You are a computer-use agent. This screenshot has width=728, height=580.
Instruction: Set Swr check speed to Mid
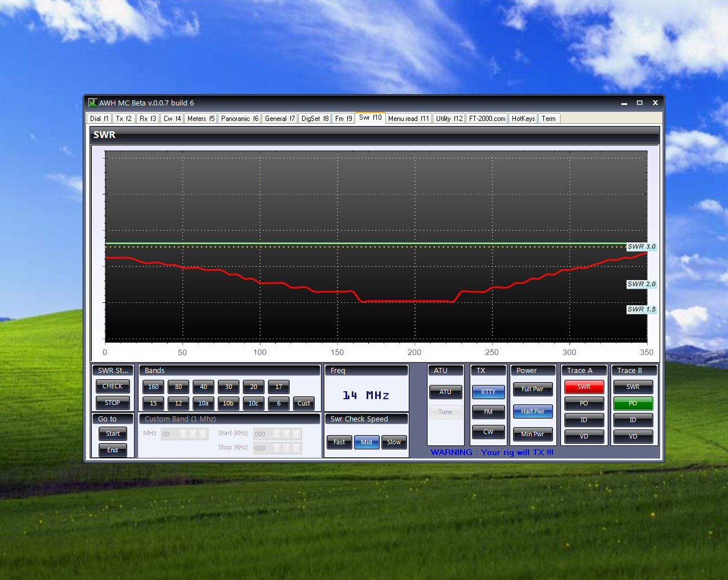(367, 442)
